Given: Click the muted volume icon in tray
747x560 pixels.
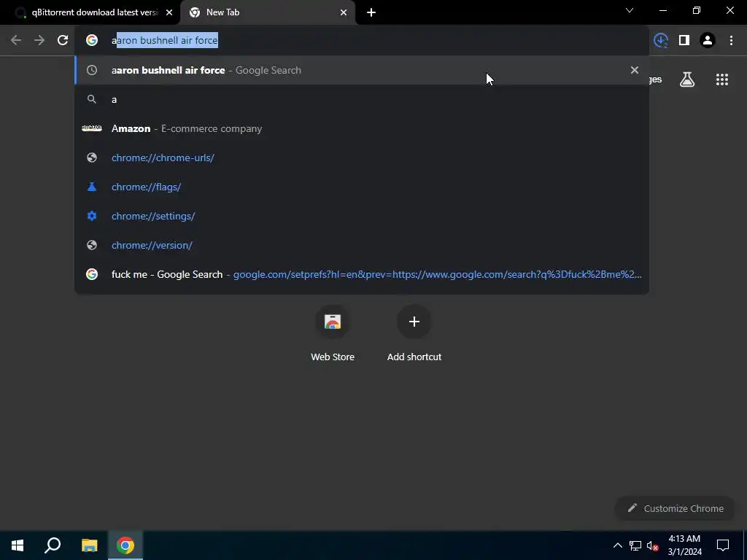Looking at the screenshot, I should pos(653,545).
